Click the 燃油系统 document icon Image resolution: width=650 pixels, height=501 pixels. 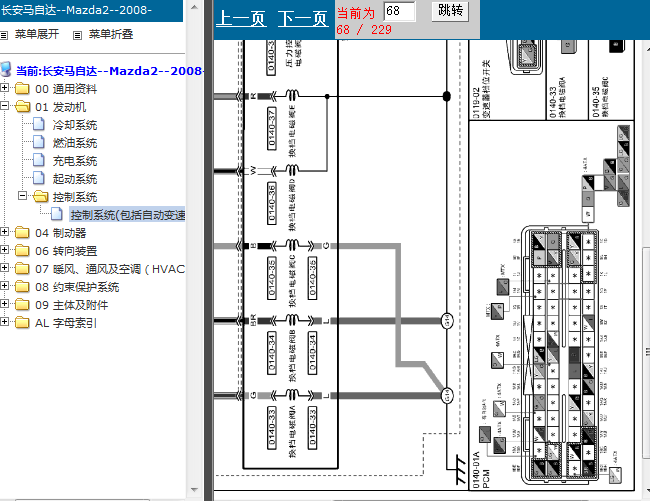click(39, 142)
